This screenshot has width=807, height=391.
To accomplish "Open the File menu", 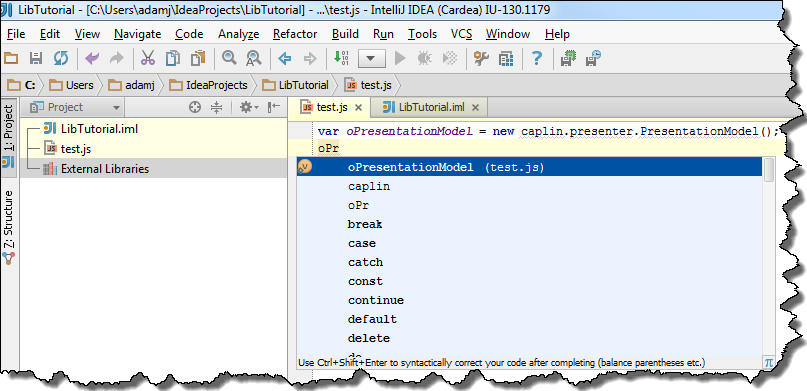I will (16, 34).
